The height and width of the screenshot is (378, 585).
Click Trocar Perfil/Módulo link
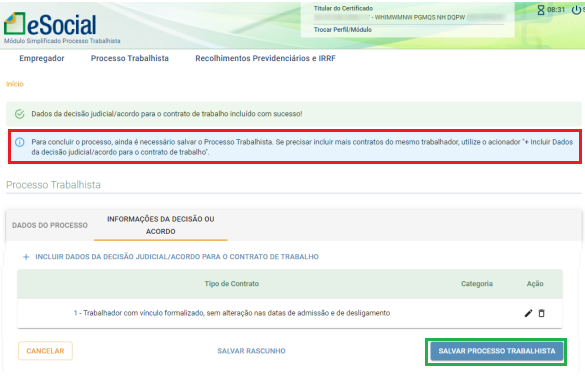[x=342, y=29]
